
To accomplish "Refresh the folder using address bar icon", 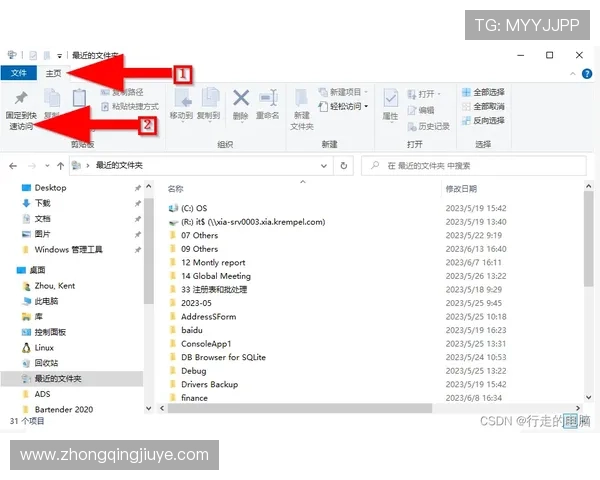I will pos(345,164).
